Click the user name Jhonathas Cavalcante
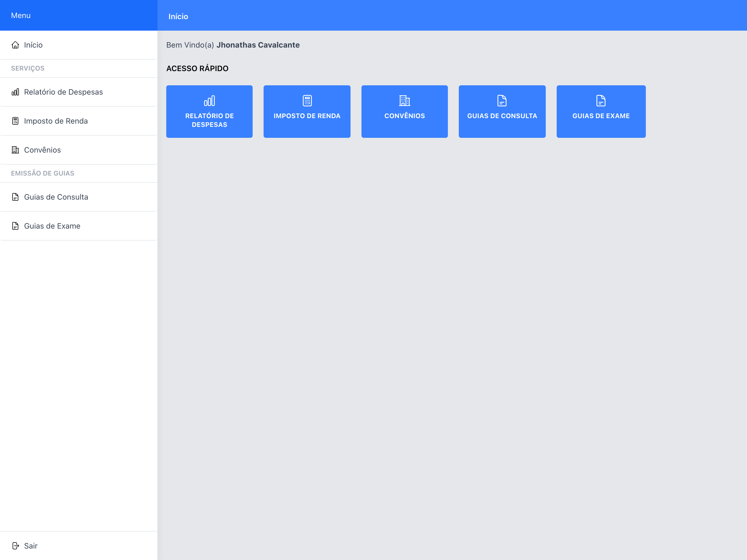Viewport: 747px width, 560px height. [x=258, y=45]
